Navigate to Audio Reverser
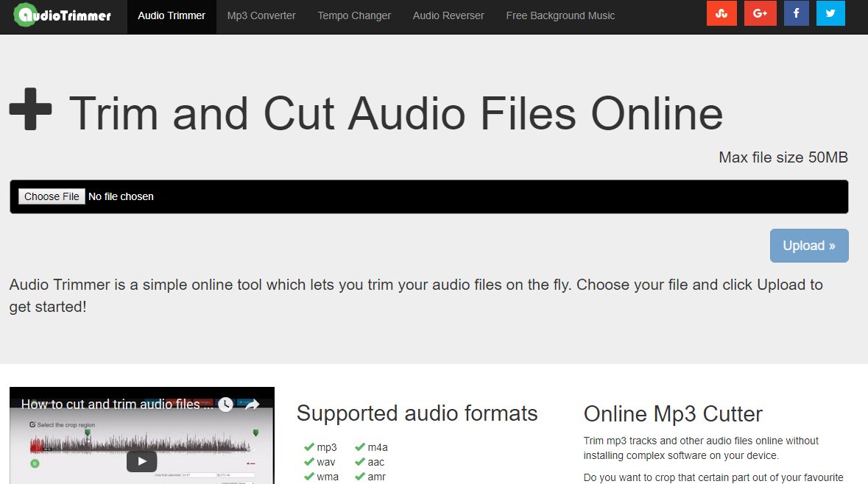Screen dimensions: 868x484 (x=448, y=15)
